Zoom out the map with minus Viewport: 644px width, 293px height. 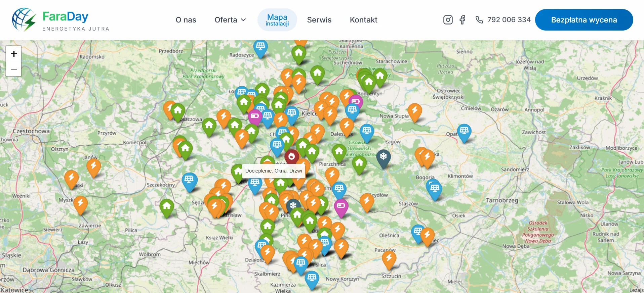14,69
